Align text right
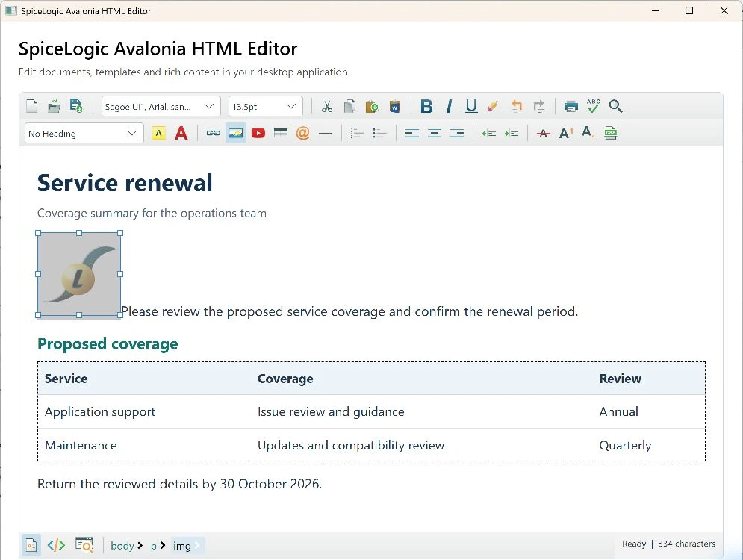The image size is (743, 560). pyautogui.click(x=457, y=133)
